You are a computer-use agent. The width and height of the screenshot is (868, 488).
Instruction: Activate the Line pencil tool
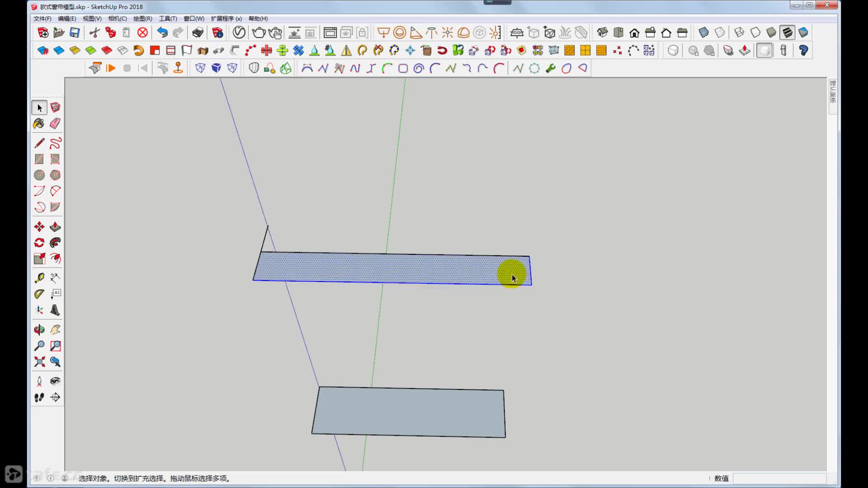point(39,143)
